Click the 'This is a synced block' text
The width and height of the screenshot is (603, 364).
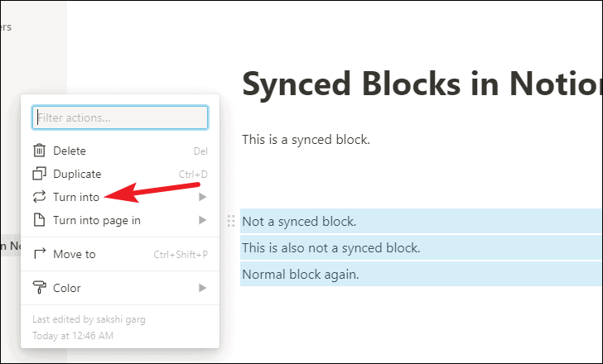306,139
